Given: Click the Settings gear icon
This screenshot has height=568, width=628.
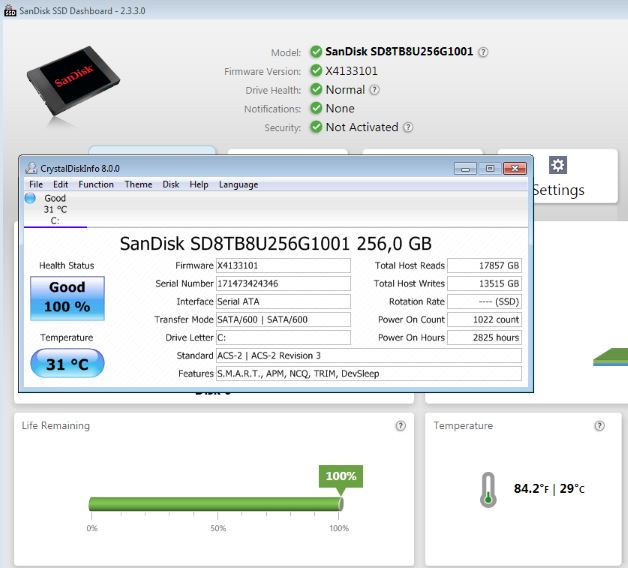Looking at the screenshot, I should coord(558,165).
